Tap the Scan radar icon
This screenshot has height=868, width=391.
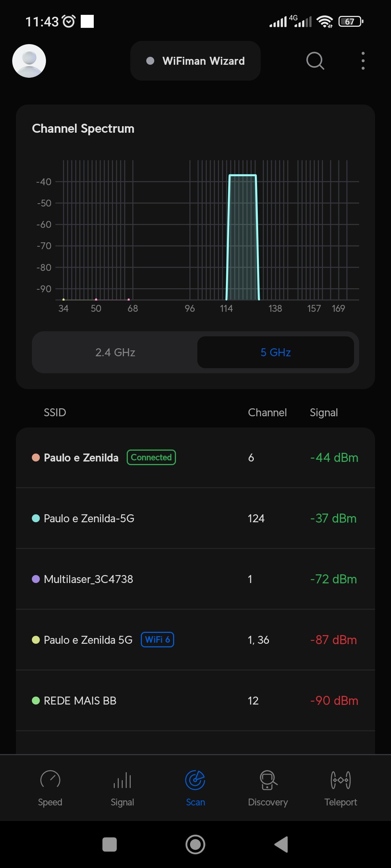coord(195,780)
